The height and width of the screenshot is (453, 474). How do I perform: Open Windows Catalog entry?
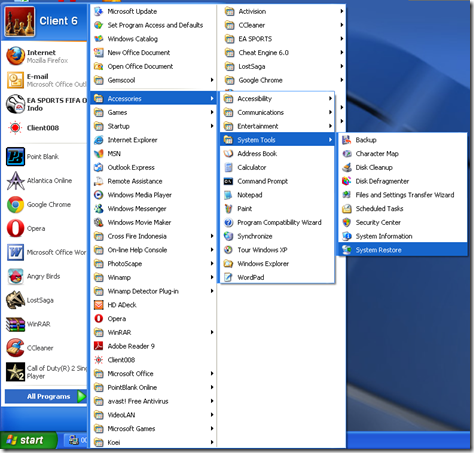pyautogui.click(x=154, y=39)
